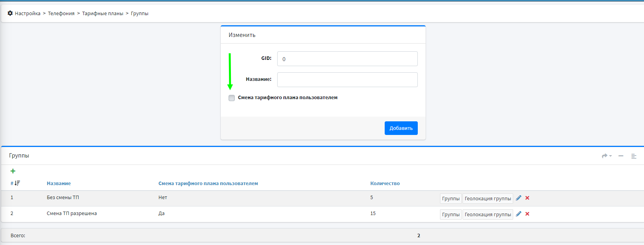Delete the 'Смена ТП разрешена' group with red X
644x245 pixels.
[x=527, y=214]
